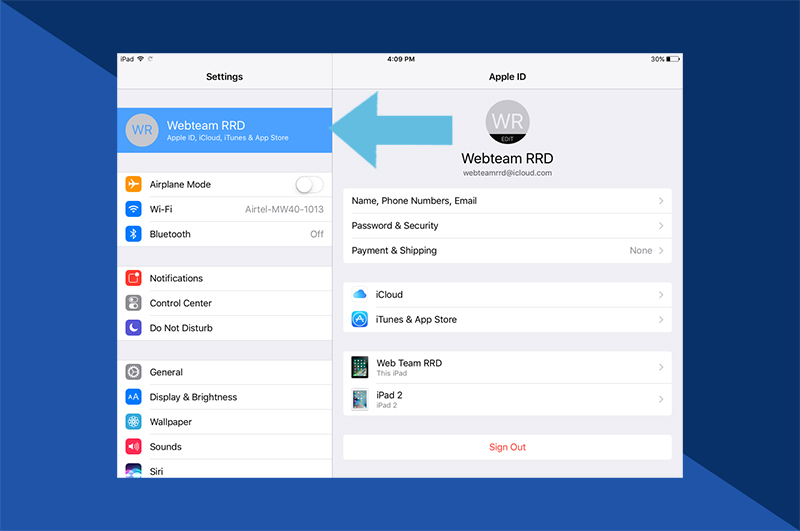This screenshot has width=800, height=531.
Task: Open Sounds settings
Action: pos(224,446)
